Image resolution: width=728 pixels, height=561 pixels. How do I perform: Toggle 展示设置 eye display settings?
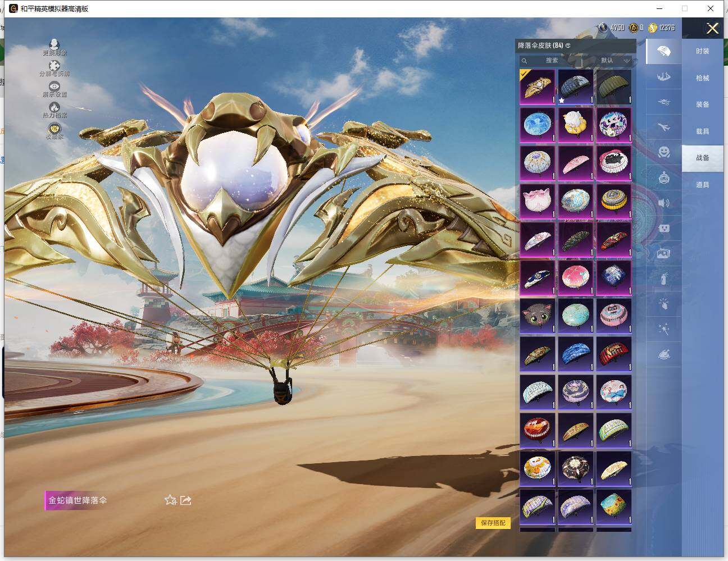click(54, 87)
